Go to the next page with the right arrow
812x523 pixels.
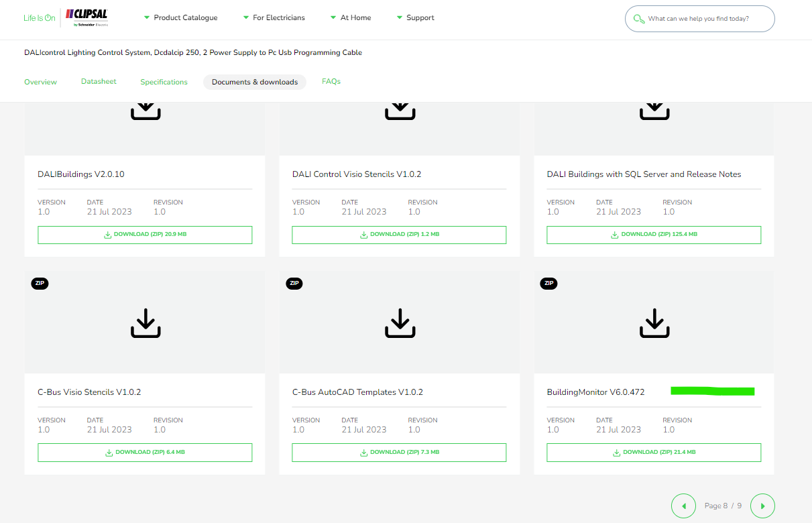pyautogui.click(x=762, y=506)
